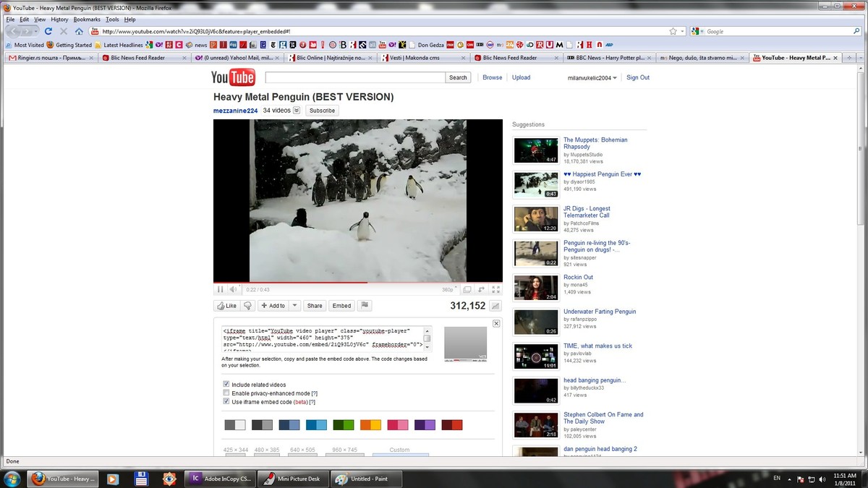The width and height of the screenshot is (868, 488).
Task: Open the Add to dropdown arrow
Action: 294,305
